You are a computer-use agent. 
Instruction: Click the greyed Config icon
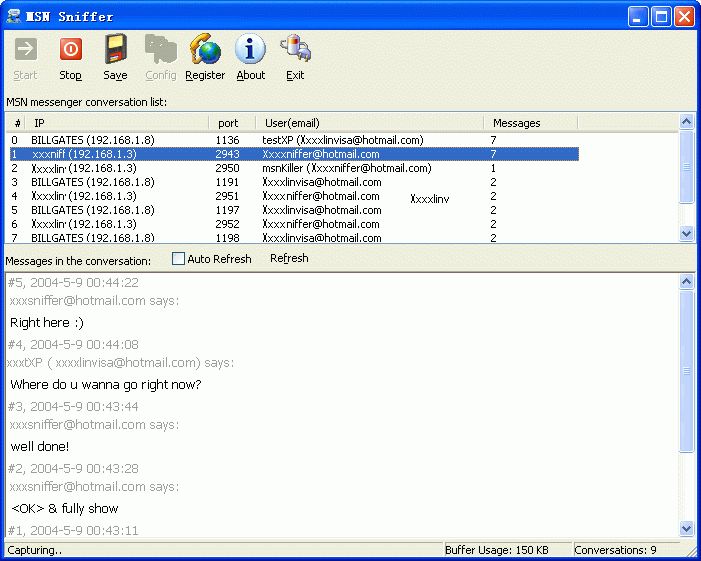click(x=161, y=49)
